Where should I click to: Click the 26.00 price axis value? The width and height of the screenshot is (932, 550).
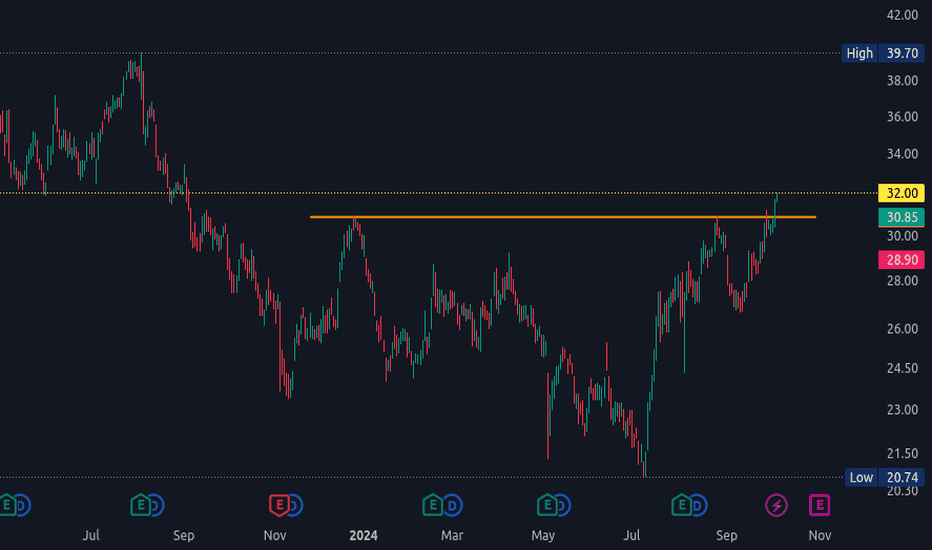tap(902, 329)
